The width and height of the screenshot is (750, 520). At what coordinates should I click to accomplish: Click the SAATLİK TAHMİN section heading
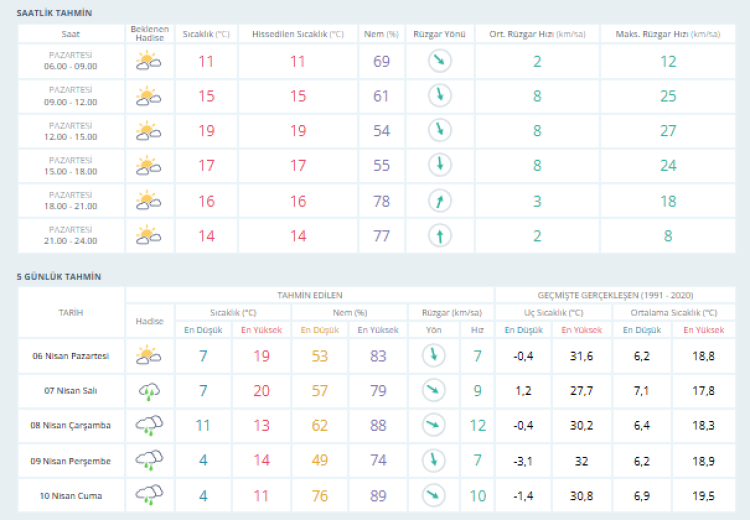(53, 11)
